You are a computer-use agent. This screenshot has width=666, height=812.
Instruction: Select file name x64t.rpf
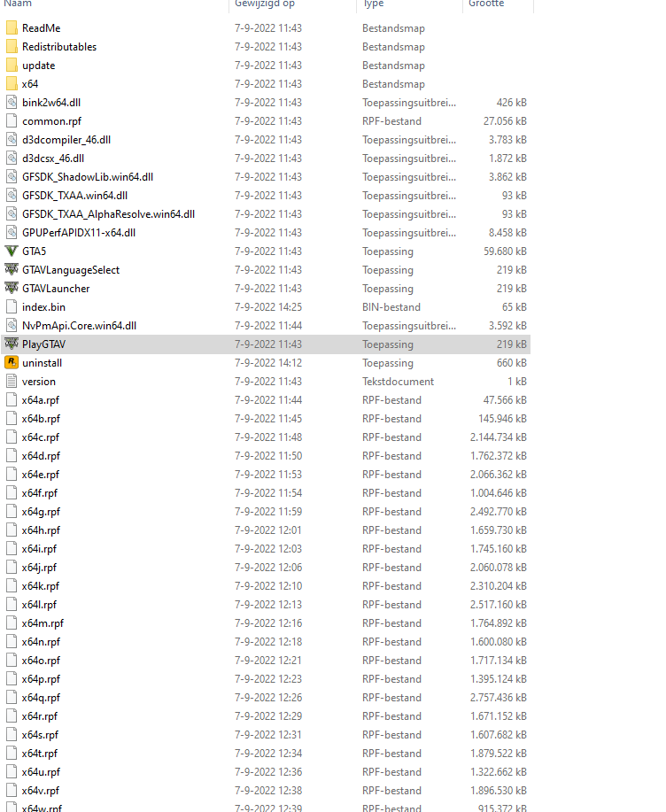tap(39, 754)
